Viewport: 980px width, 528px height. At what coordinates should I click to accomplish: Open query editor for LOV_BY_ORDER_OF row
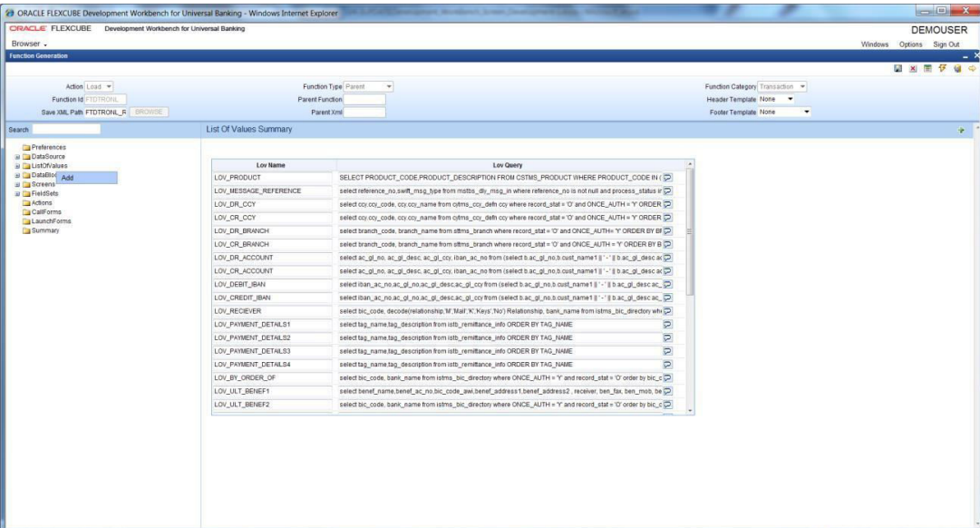pos(667,378)
